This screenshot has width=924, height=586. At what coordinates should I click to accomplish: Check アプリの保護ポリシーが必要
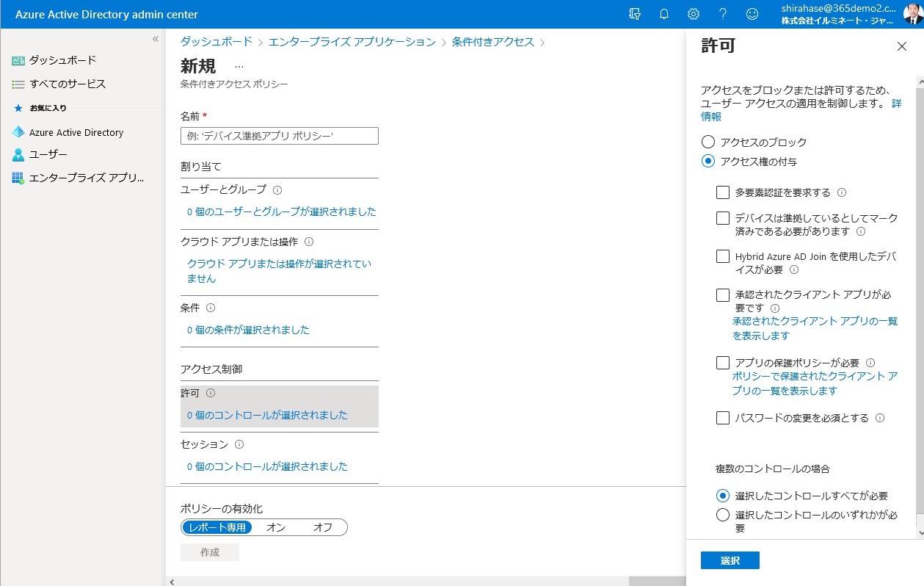[723, 363]
